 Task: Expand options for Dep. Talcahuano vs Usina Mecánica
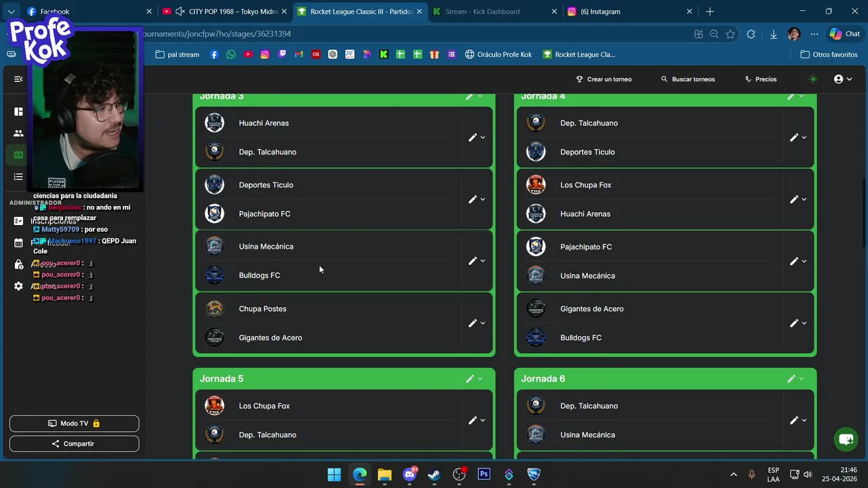click(804, 420)
